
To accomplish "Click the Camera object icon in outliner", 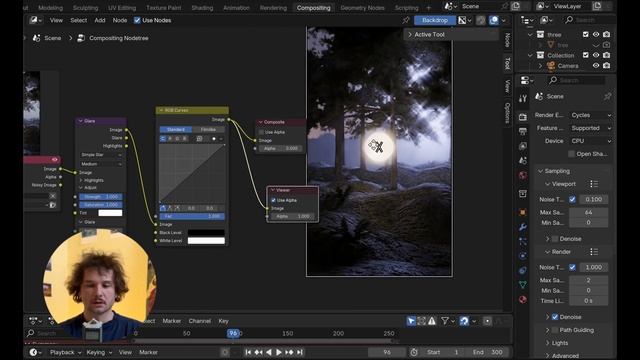I will point(551,65).
